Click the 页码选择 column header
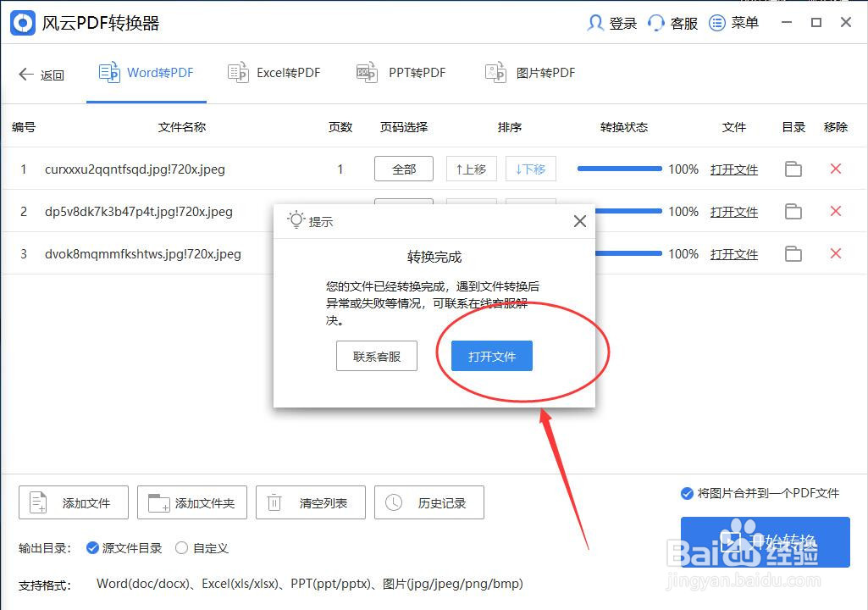Image resolution: width=868 pixels, height=610 pixels. pos(404,127)
